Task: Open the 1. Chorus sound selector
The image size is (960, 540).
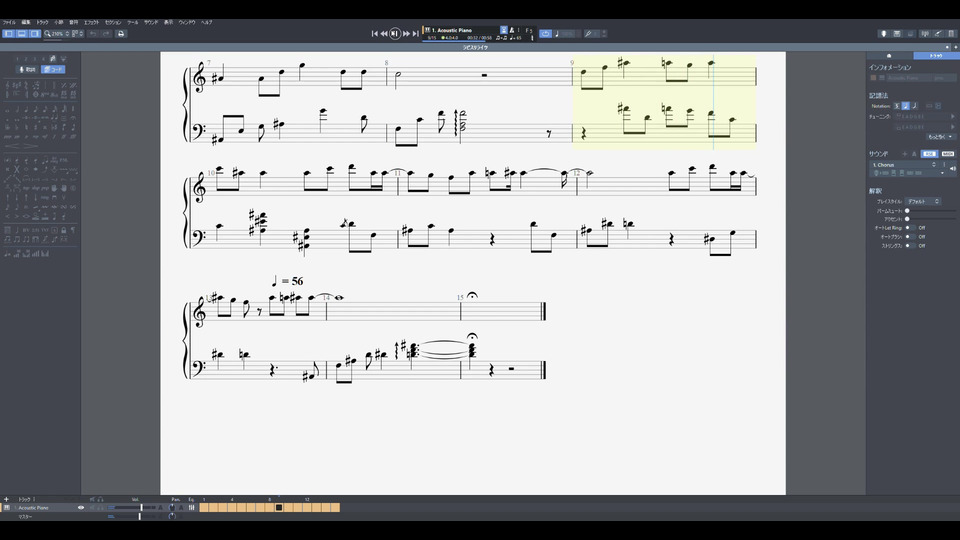Action: pos(904,165)
